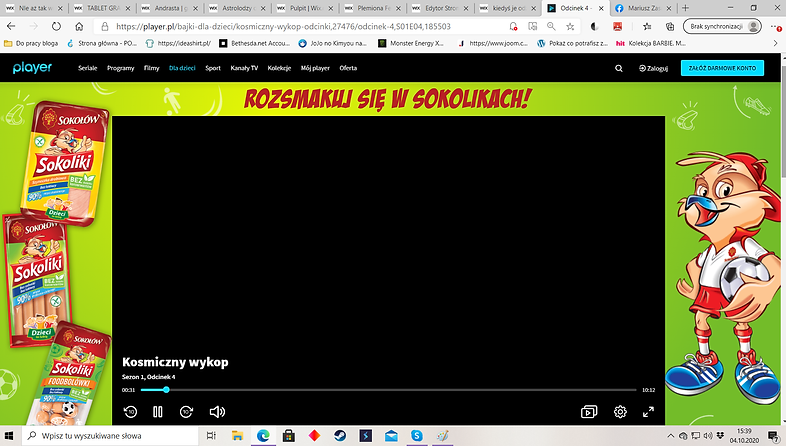
Task: Show hidden system tray icons
Action: [670, 436]
